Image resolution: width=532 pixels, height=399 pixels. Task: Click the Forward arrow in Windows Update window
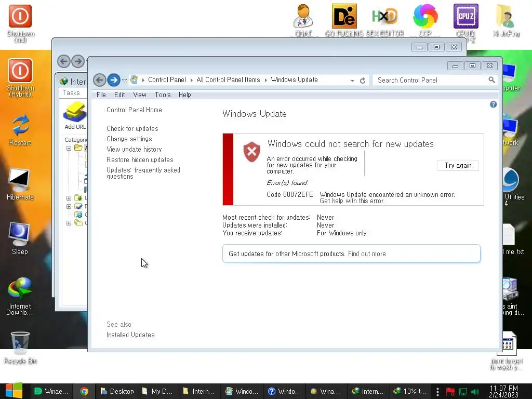pyautogui.click(x=114, y=80)
